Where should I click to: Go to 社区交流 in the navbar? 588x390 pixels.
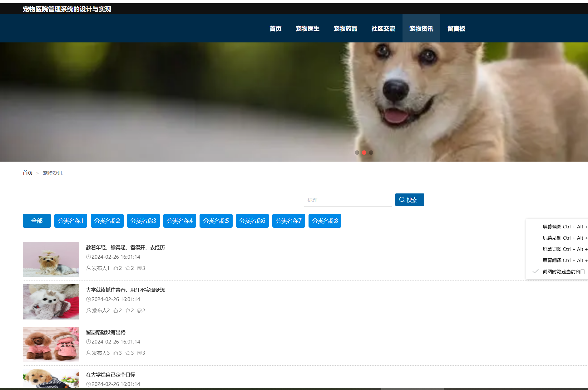pos(383,28)
